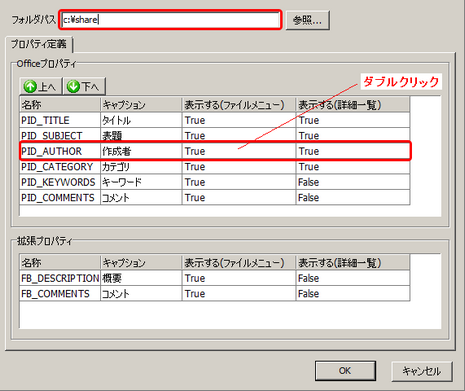Select the PID_AUTHOR row name
The height and width of the screenshot is (391, 465).
click(60, 151)
